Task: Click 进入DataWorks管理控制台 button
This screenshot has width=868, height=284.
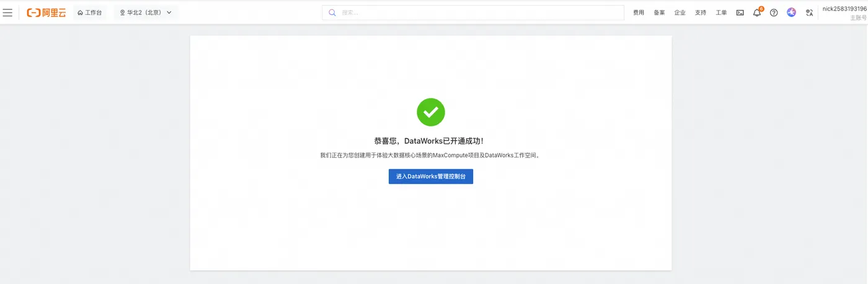Action: click(431, 177)
